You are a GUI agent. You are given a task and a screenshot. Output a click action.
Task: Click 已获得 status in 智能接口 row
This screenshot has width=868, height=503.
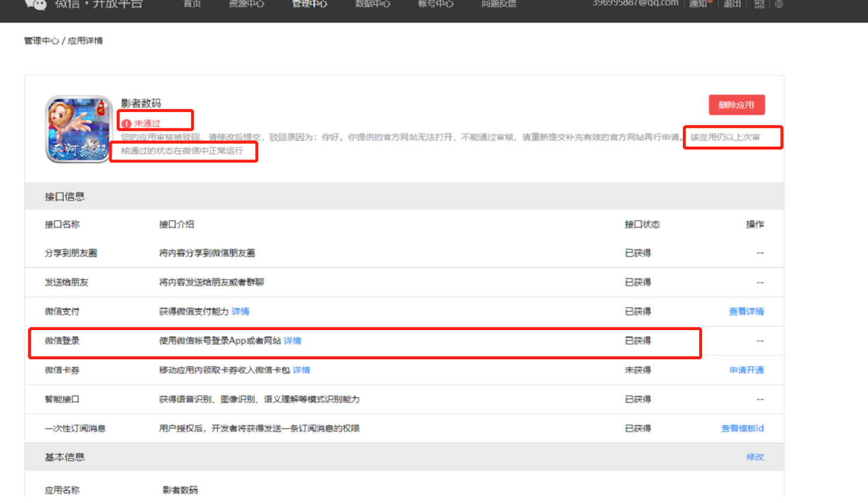coord(638,399)
